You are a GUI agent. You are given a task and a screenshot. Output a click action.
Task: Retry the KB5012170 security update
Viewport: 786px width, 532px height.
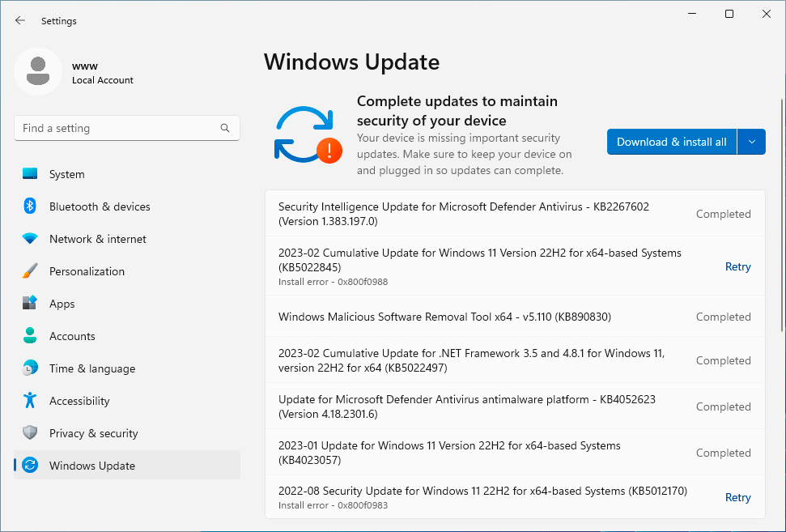737,497
